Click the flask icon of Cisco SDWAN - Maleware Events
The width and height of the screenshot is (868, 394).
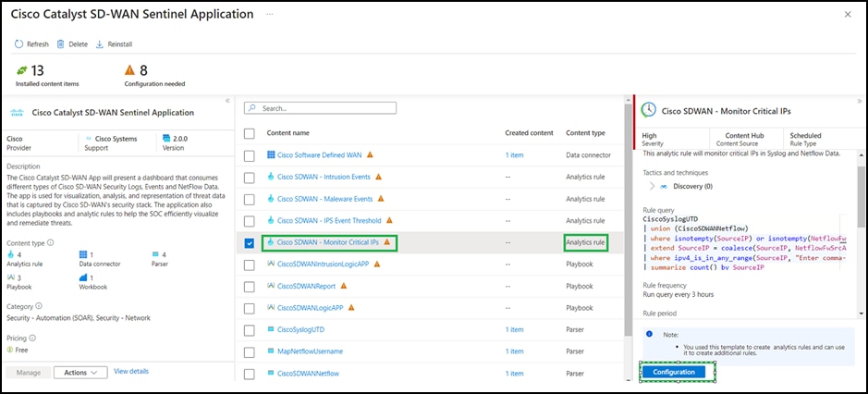(x=271, y=198)
